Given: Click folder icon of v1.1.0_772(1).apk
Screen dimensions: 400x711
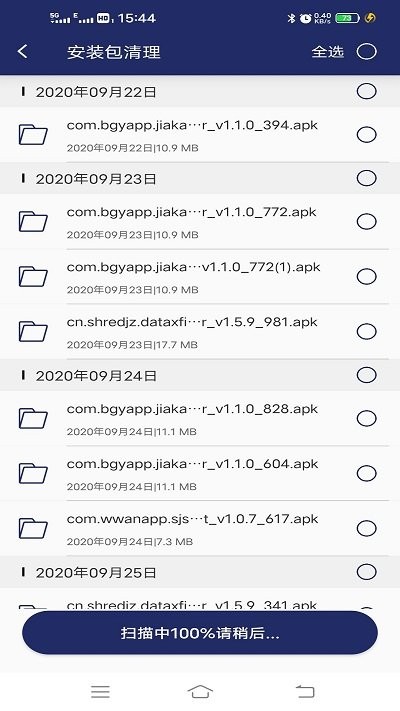Looking at the screenshot, I should 33,277.
